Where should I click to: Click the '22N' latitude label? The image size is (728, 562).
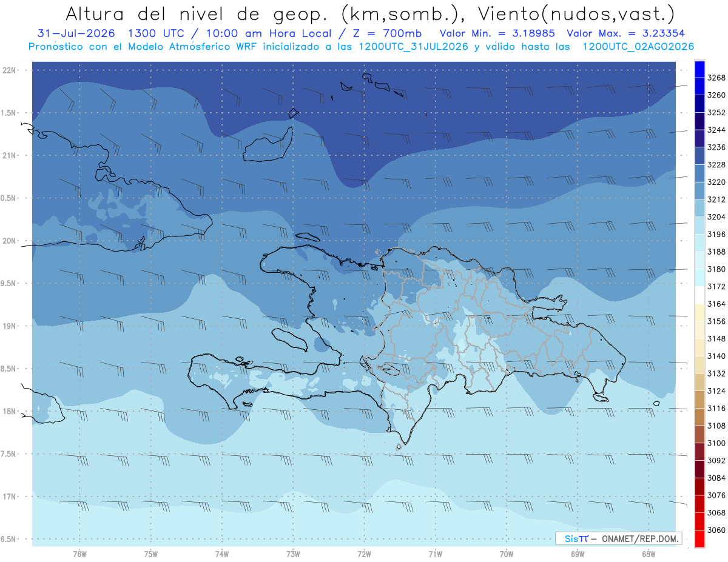pyautogui.click(x=10, y=70)
